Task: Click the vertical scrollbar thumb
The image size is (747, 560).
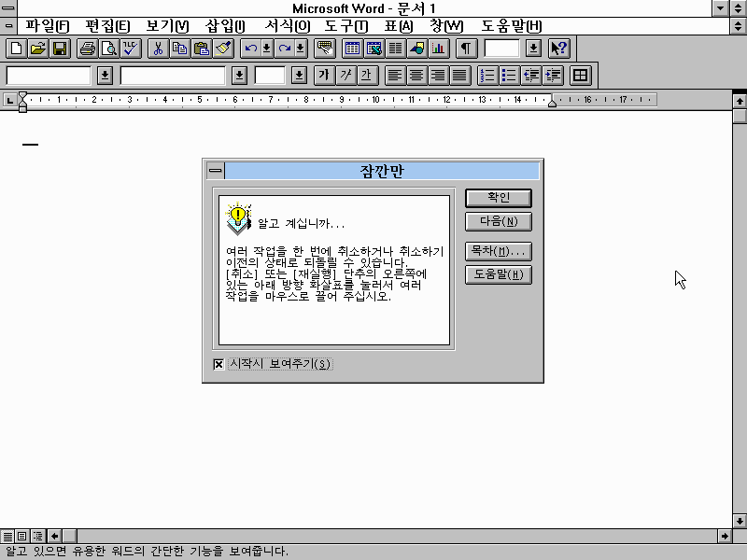Action: coord(740,115)
